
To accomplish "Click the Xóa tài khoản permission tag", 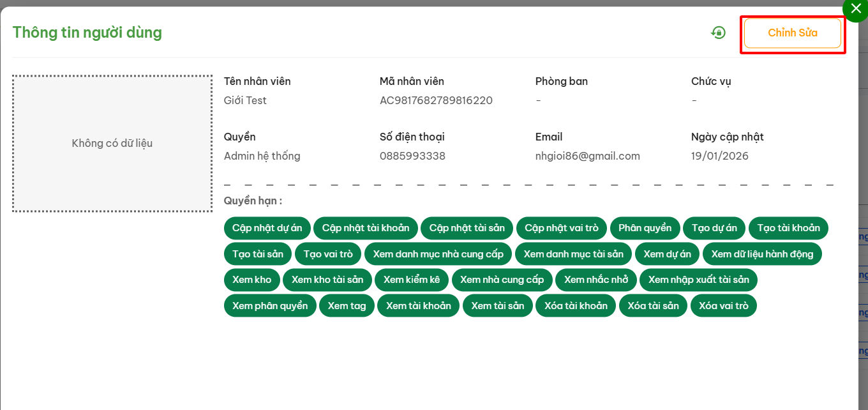I will coord(576,306).
